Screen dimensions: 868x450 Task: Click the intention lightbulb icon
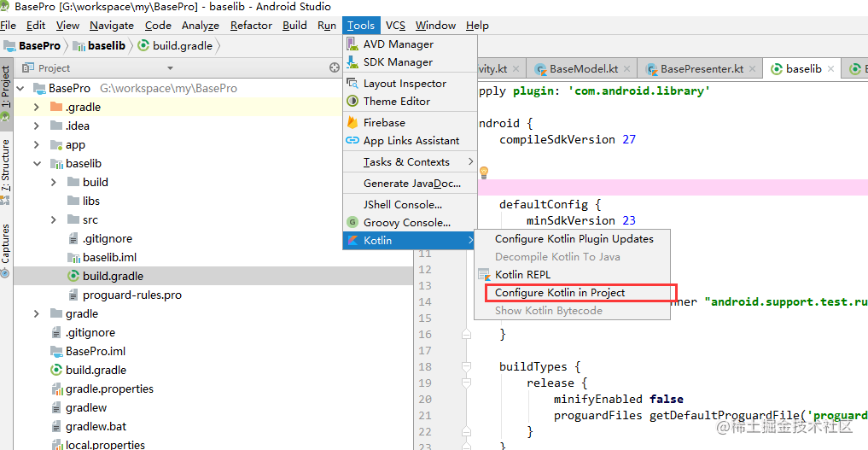484,172
